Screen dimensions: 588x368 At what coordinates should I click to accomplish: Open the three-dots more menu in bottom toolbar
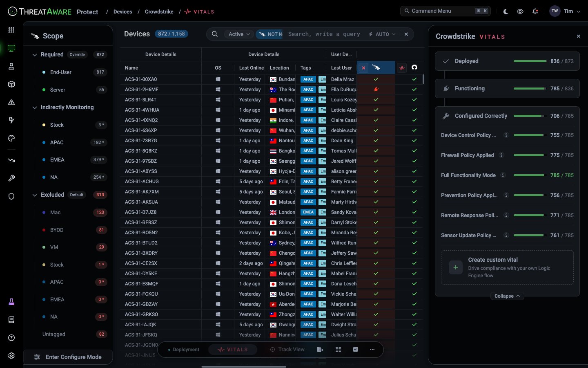point(372,350)
